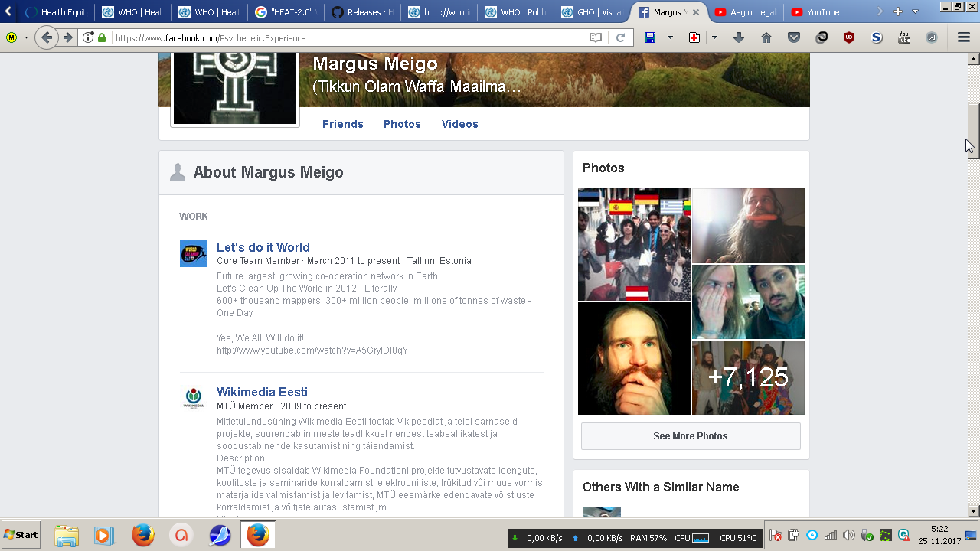
Task: Launch the media player from taskbar
Action: [x=104, y=535]
